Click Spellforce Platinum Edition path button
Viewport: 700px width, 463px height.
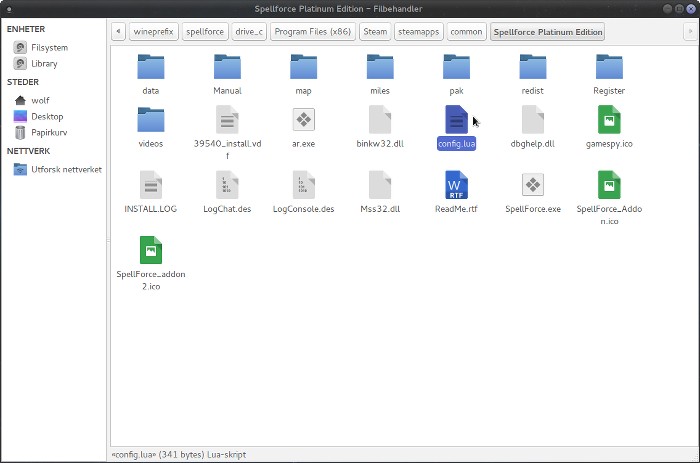tap(548, 32)
